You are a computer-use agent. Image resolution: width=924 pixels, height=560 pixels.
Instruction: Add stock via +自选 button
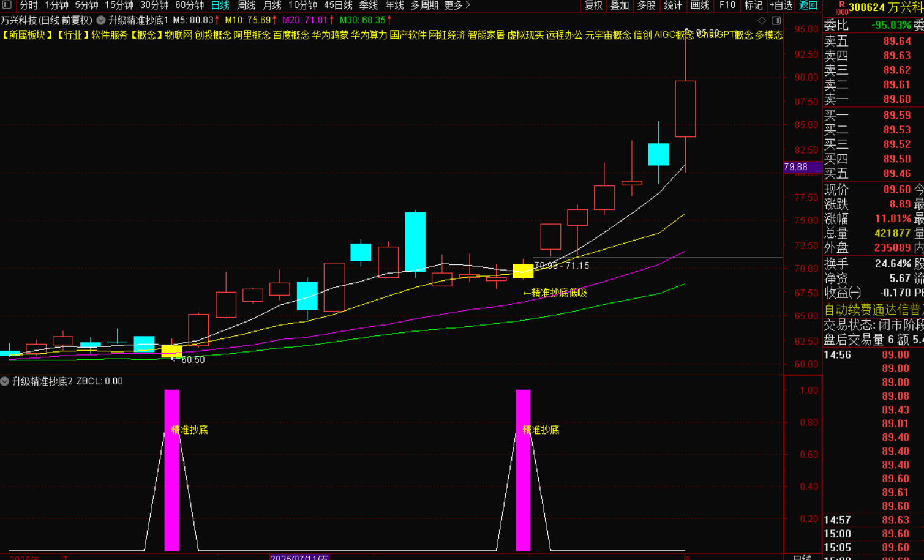[781, 6]
